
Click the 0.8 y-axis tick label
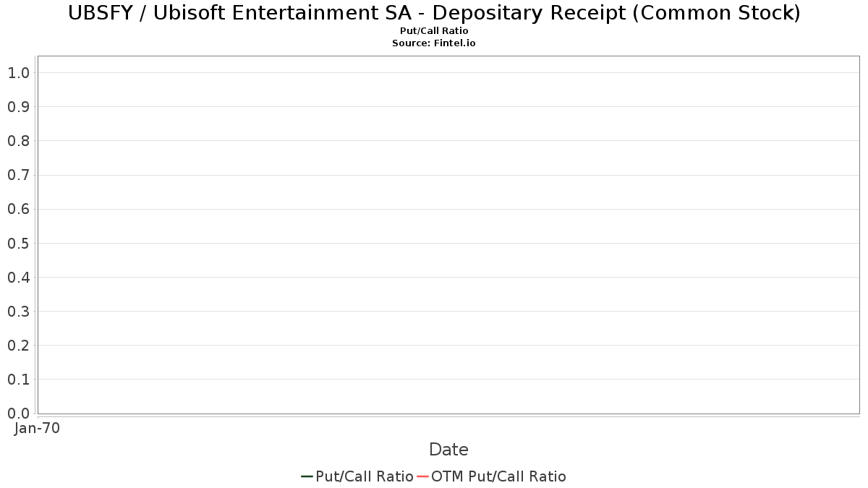click(18, 141)
